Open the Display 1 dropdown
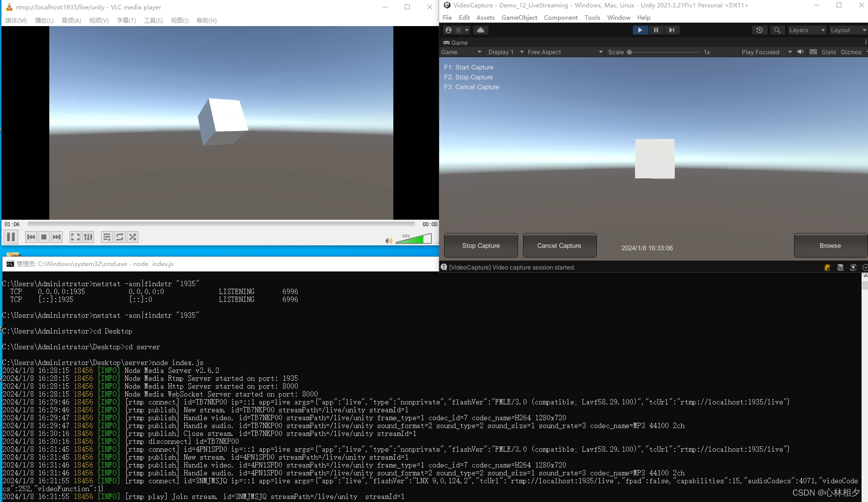Image resolution: width=868 pixels, height=502 pixels. [x=505, y=52]
